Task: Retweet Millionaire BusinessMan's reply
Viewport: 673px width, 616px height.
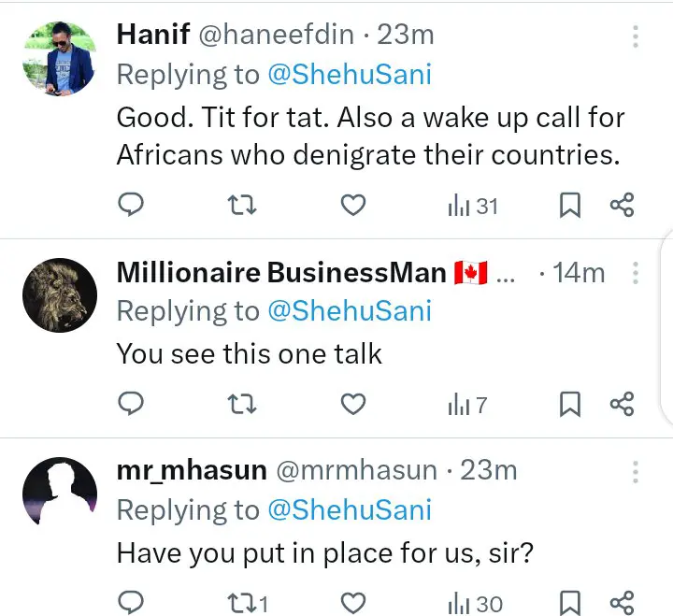Action: tap(242, 404)
